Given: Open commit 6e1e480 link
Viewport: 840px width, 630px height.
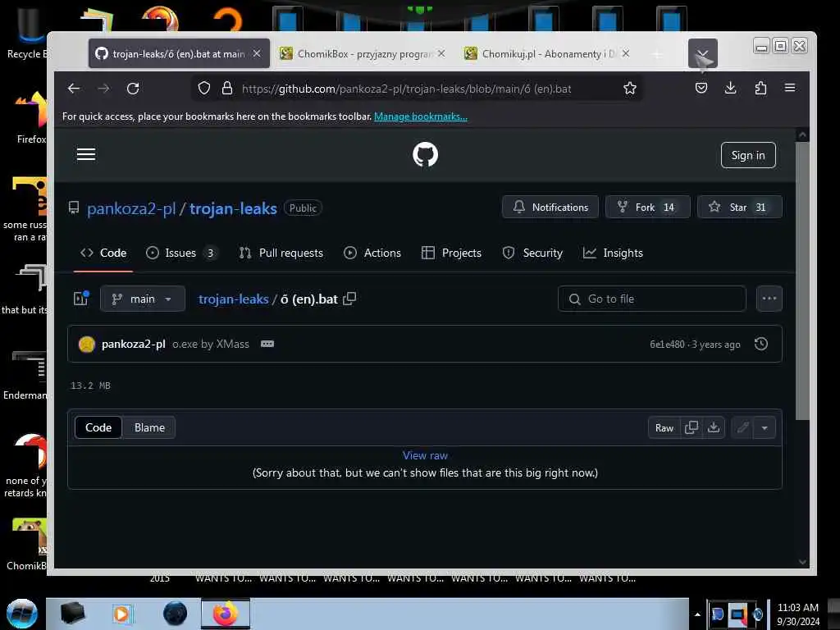Looking at the screenshot, I should click(x=667, y=345).
